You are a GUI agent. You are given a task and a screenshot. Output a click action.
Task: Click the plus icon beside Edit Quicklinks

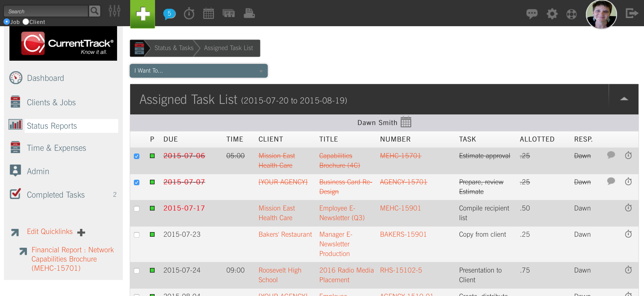[81, 232]
